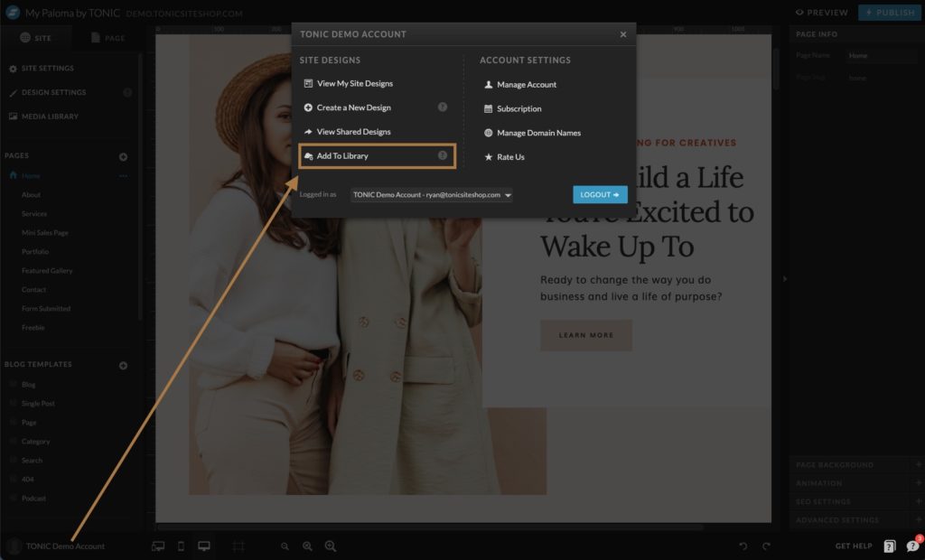The height and width of the screenshot is (560, 925).
Task: Add a new page with plus icon
Action: [x=124, y=156]
